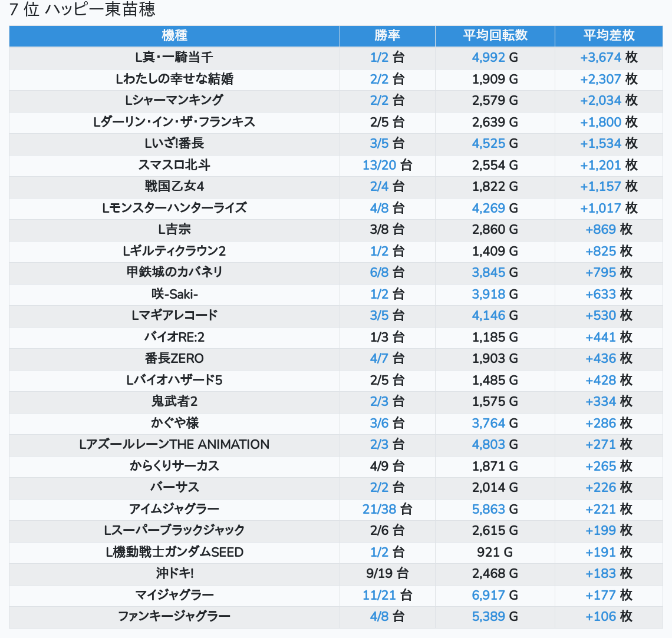This screenshot has width=672, height=638.
Task: Select the 7位 ハッピー東苗穂 heading
Action: coord(83,9)
